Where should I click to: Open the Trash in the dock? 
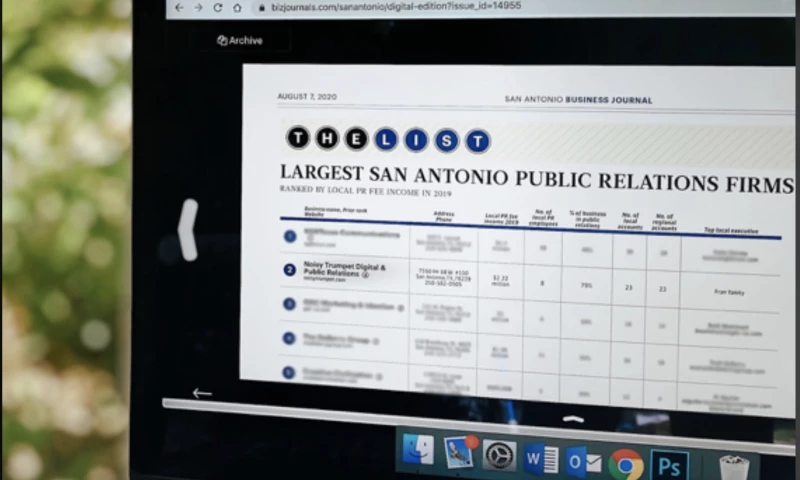pos(734,467)
